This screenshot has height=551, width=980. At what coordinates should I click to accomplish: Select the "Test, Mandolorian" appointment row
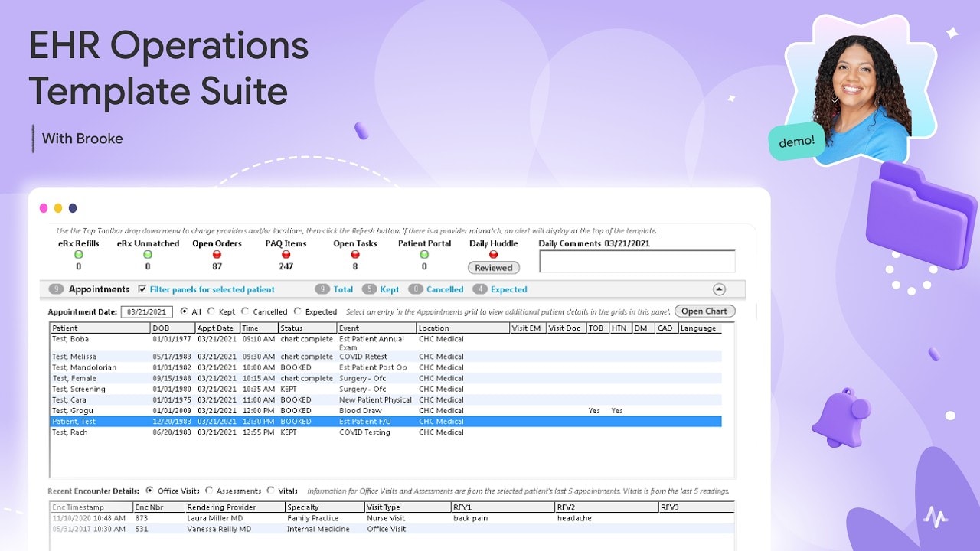pos(386,367)
